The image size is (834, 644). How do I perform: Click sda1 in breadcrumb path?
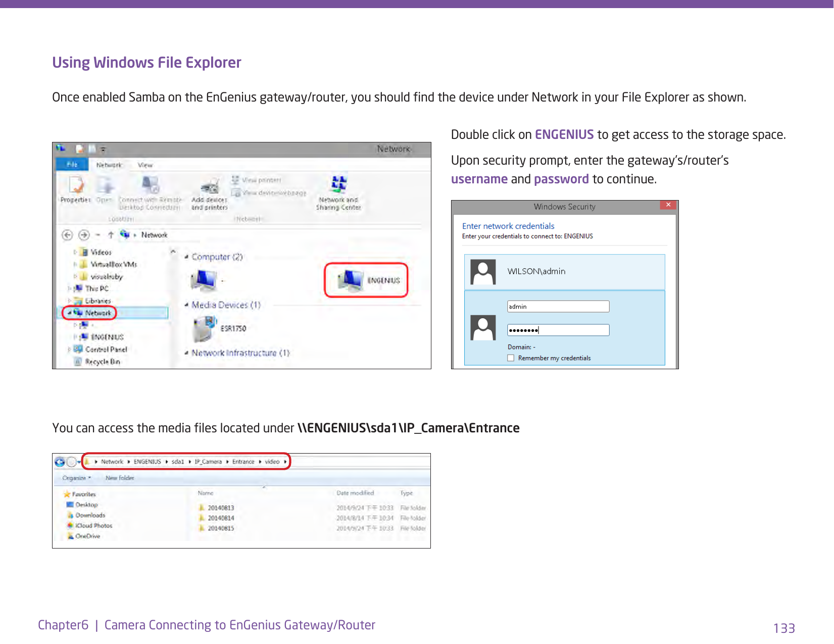[178, 462]
